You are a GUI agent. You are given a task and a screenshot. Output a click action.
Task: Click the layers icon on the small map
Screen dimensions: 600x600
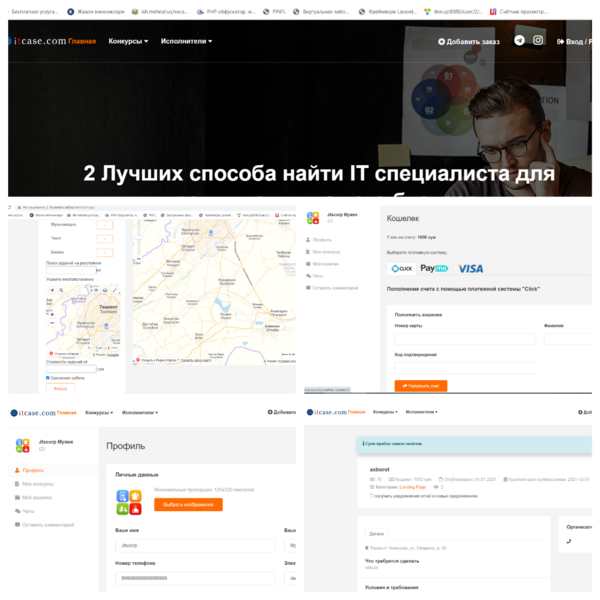pos(105,290)
